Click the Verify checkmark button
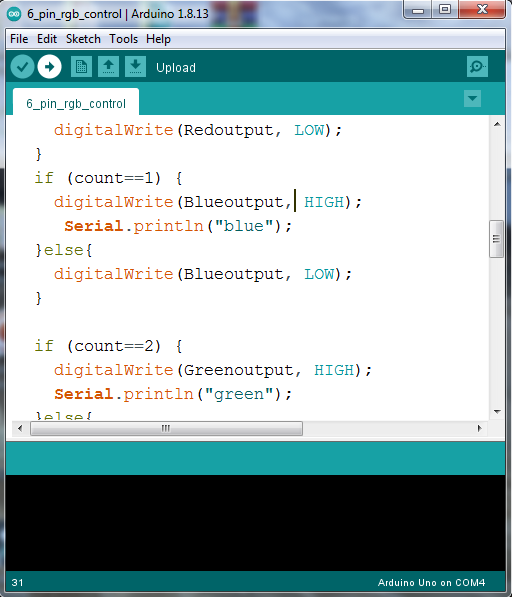Viewport: 512px width, 597px height. (22, 67)
